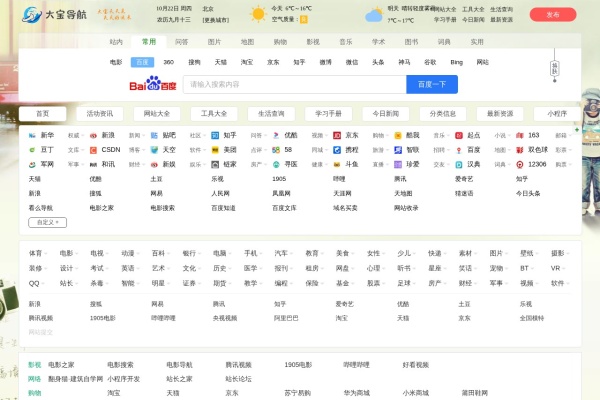Click the 163 mail icon
600x400 pixels.
coord(520,136)
